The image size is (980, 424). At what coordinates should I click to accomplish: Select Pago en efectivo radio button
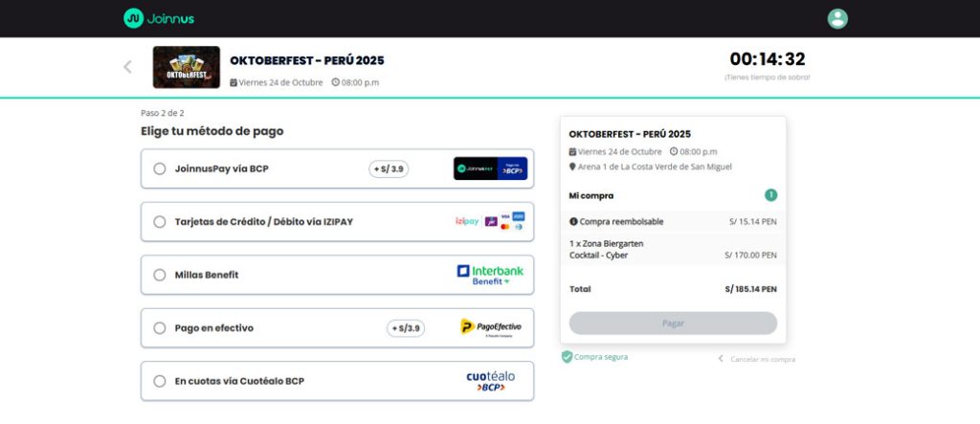pos(160,328)
